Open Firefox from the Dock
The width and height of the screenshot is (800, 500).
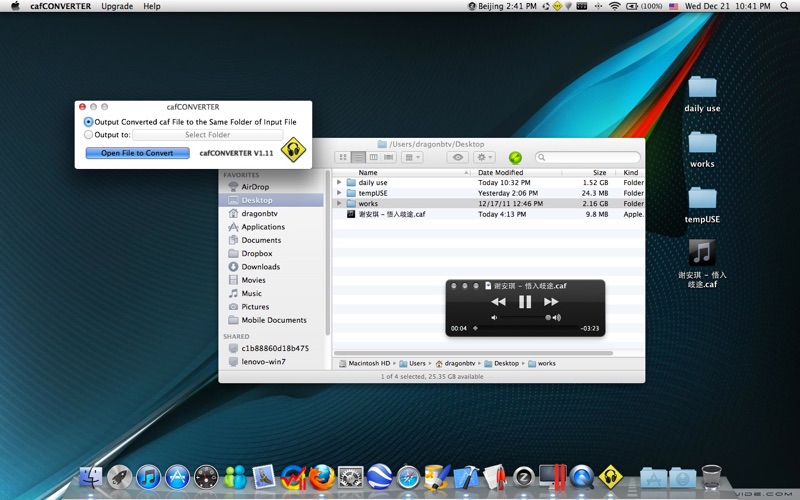321,478
